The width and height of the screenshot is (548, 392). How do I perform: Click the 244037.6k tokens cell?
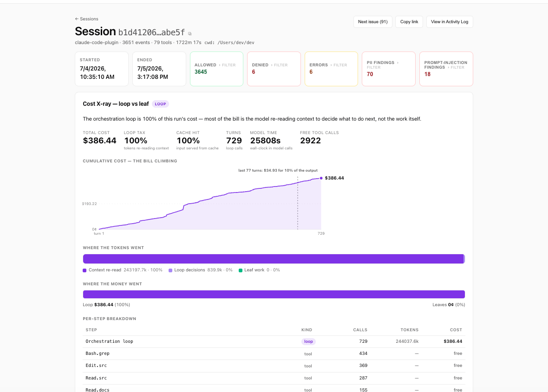407,341
